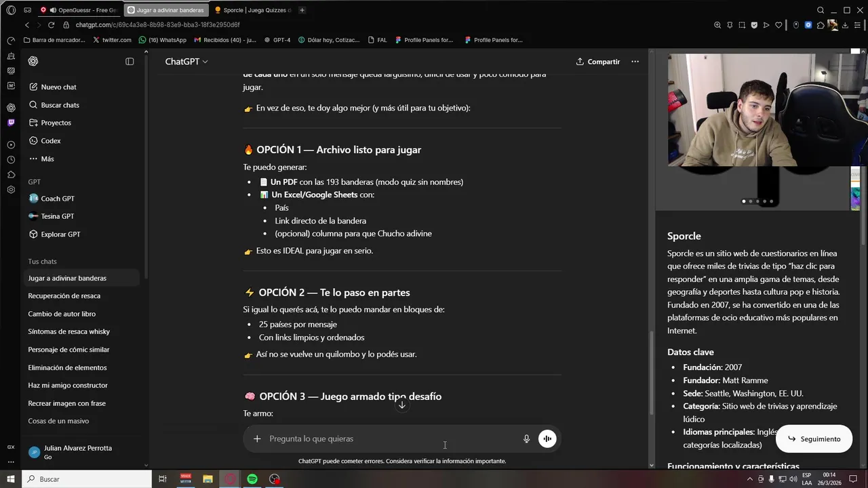Open 'Buscar chats' search
This screenshot has height=488, width=868.
click(80, 105)
